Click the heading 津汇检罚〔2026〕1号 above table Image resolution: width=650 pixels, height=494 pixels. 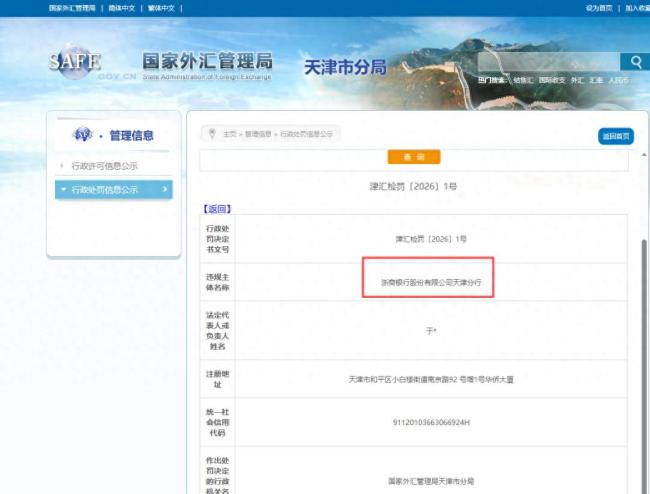413,186
